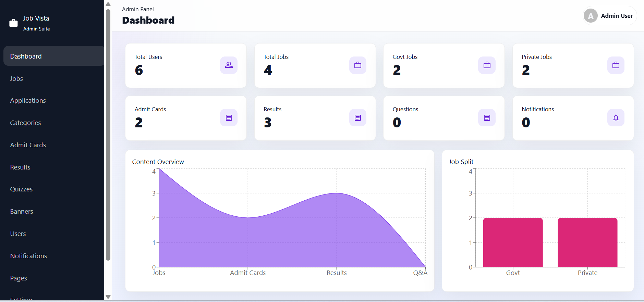The width and height of the screenshot is (644, 302).
Task: Open Dashboard in the sidebar
Action: pyautogui.click(x=54, y=56)
